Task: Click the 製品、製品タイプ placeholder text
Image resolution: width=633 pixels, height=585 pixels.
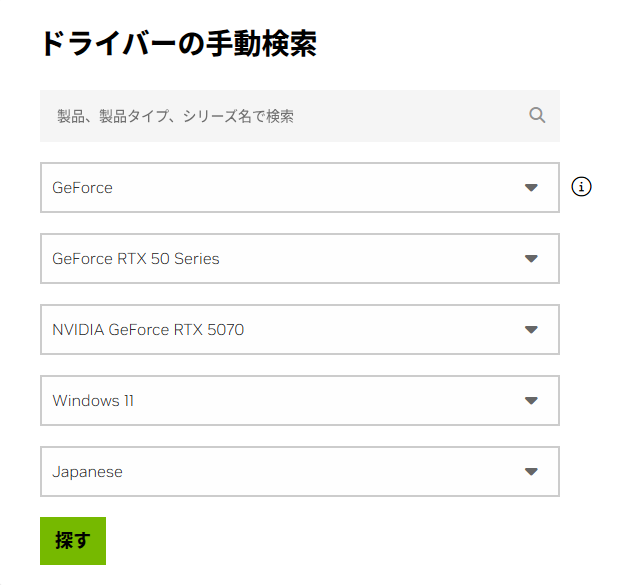Action: pyautogui.click(x=175, y=116)
